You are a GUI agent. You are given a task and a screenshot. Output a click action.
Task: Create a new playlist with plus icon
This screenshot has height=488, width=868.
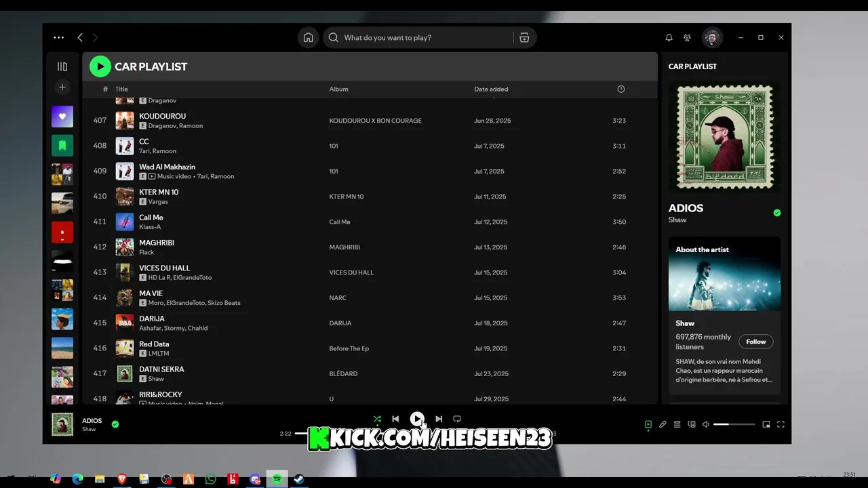pyautogui.click(x=62, y=87)
